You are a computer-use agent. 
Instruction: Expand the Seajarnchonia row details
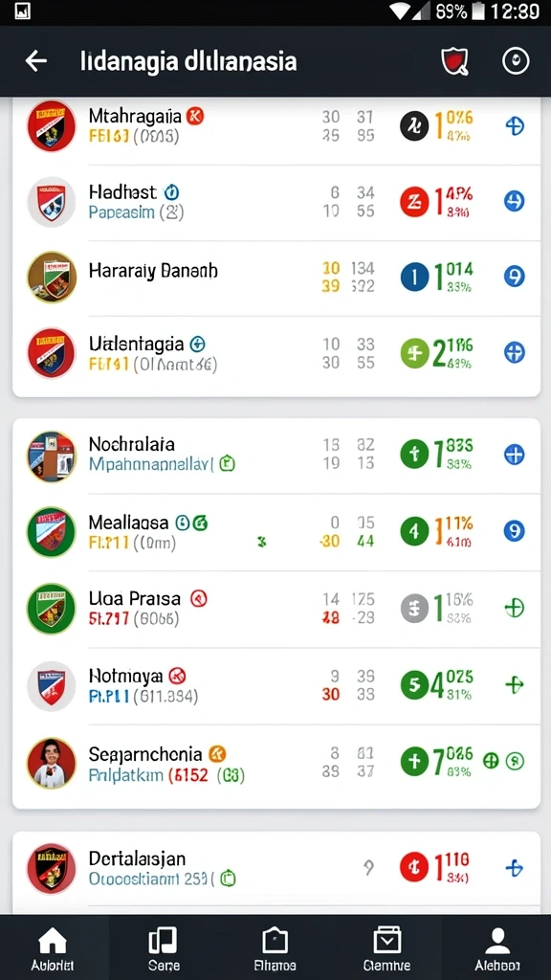tap(276, 763)
